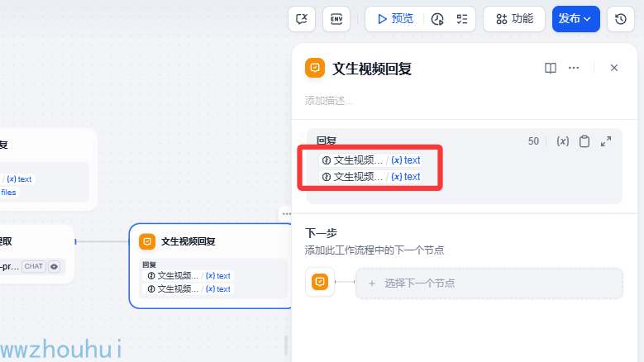Open the conversation variables icon in toolbar
This screenshot has width=644, height=362.
[x=302, y=19]
